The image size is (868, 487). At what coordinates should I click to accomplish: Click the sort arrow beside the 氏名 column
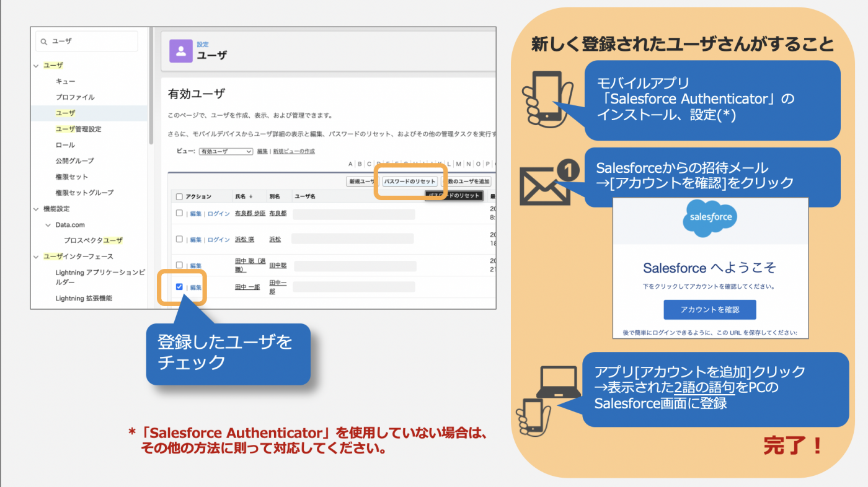[x=250, y=196]
